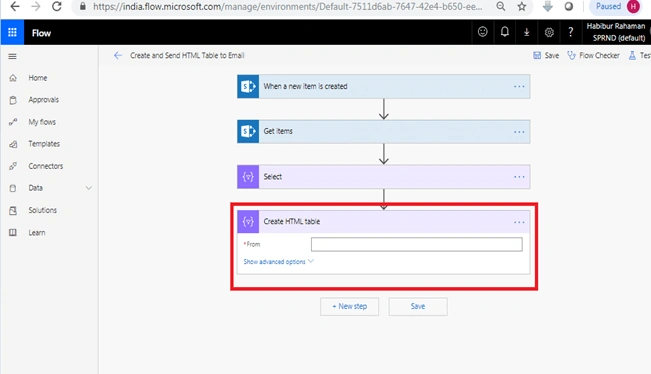The width and height of the screenshot is (651, 374).
Task: Expand the Data menu chevron
Action: tap(88, 188)
